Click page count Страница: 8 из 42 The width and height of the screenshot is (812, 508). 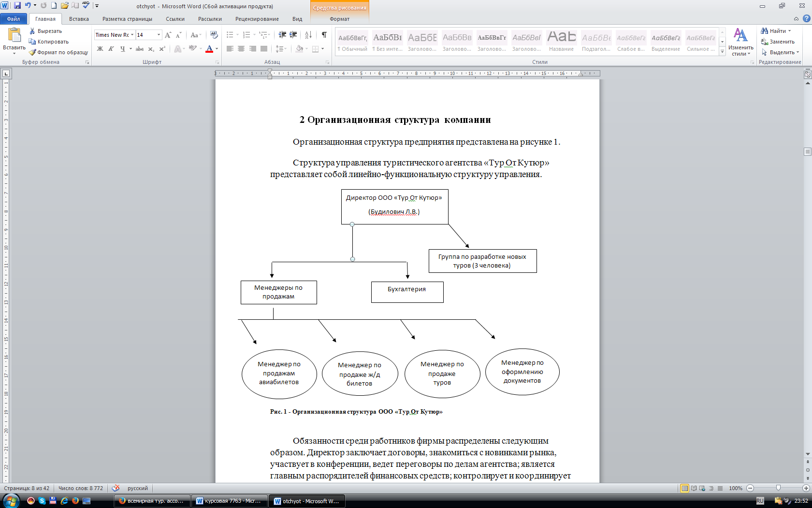[27, 488]
